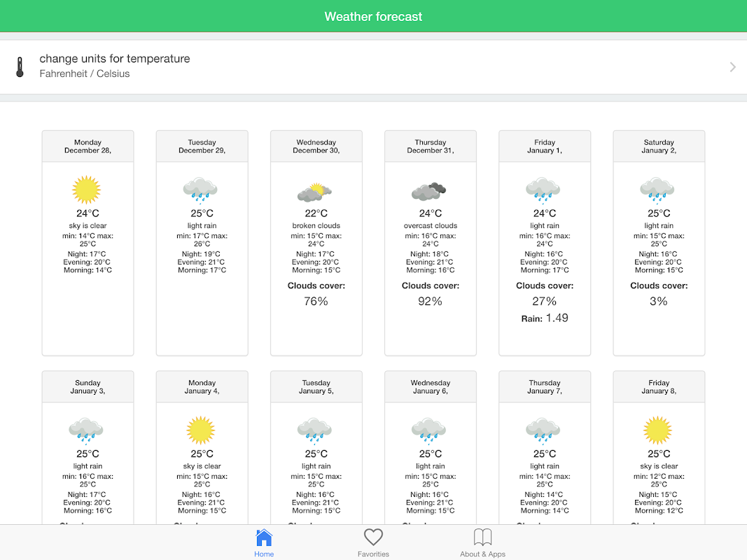
Task: Tap the About & Apps book icon
Action: 482,537
